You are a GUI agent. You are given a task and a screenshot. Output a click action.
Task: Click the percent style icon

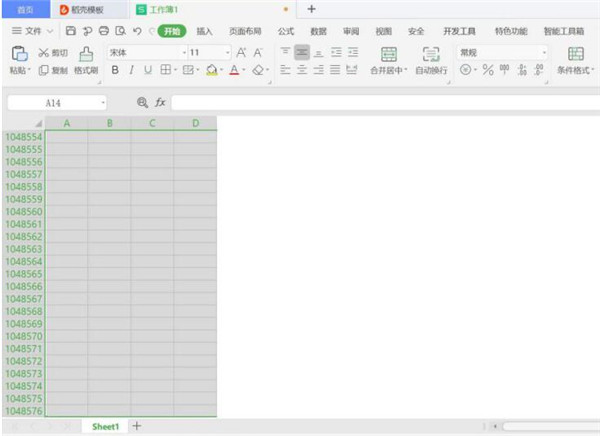click(x=488, y=70)
